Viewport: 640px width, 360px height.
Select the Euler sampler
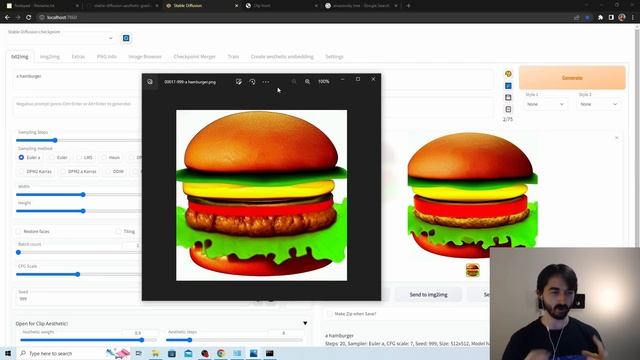(x=58, y=158)
